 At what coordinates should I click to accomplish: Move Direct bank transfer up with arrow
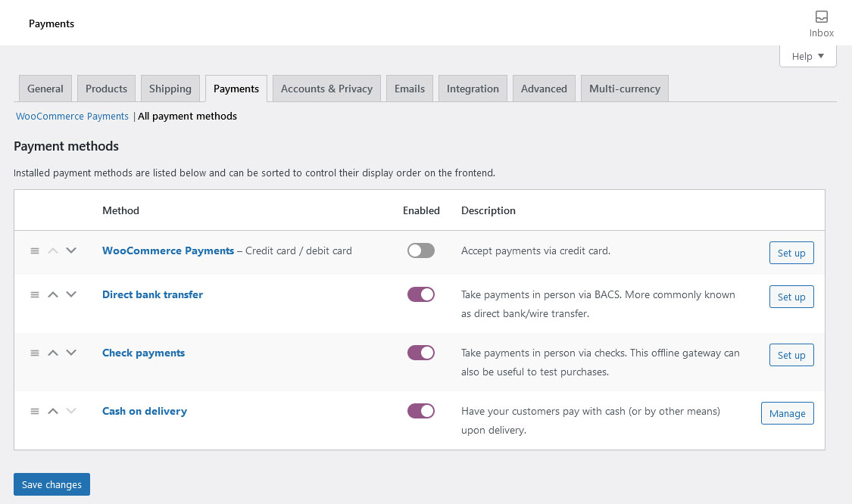(53, 294)
